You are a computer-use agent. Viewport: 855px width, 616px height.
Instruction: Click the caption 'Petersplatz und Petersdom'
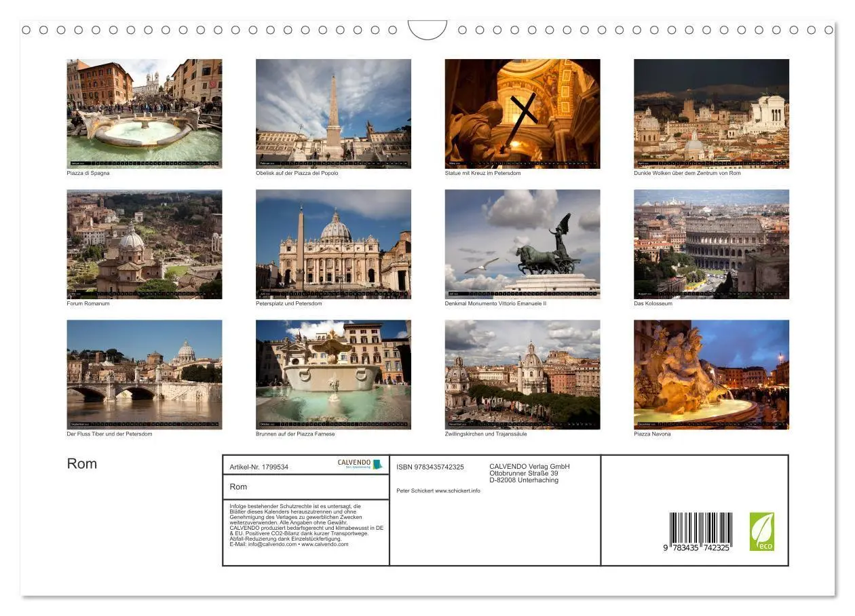[x=289, y=303]
